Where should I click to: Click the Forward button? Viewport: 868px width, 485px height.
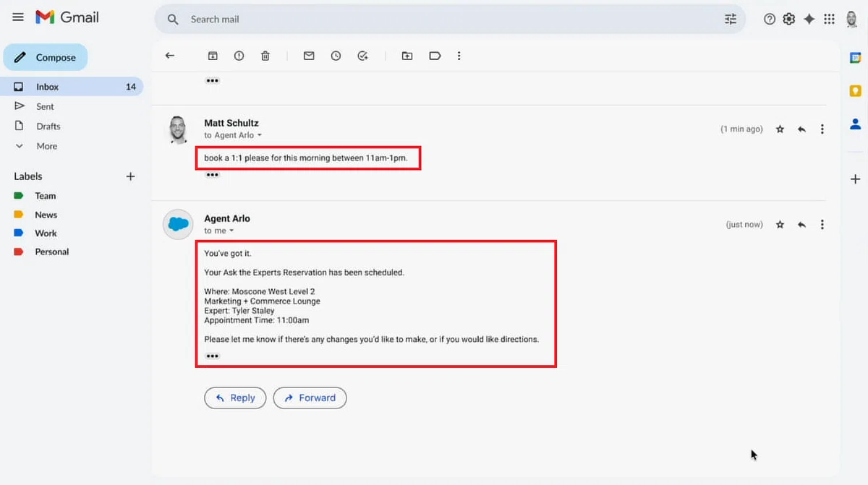[x=310, y=398]
